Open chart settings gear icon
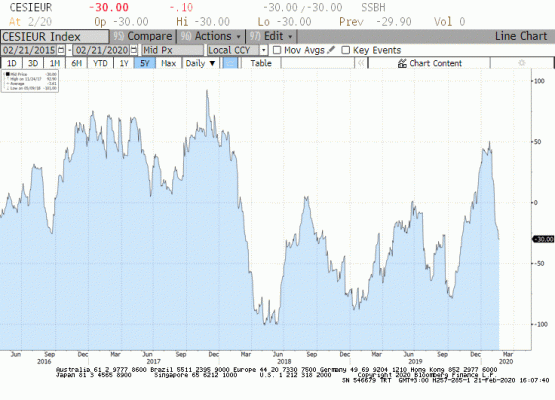Viewport: 555px width, 400px height. pos(521,63)
